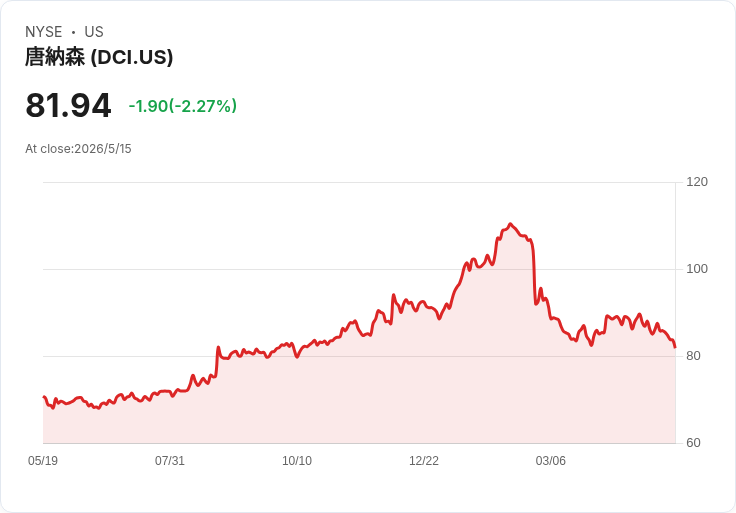Screen dimensions: 736x513
Task: Click the 12/22 date label on x-axis
Action: (424, 461)
